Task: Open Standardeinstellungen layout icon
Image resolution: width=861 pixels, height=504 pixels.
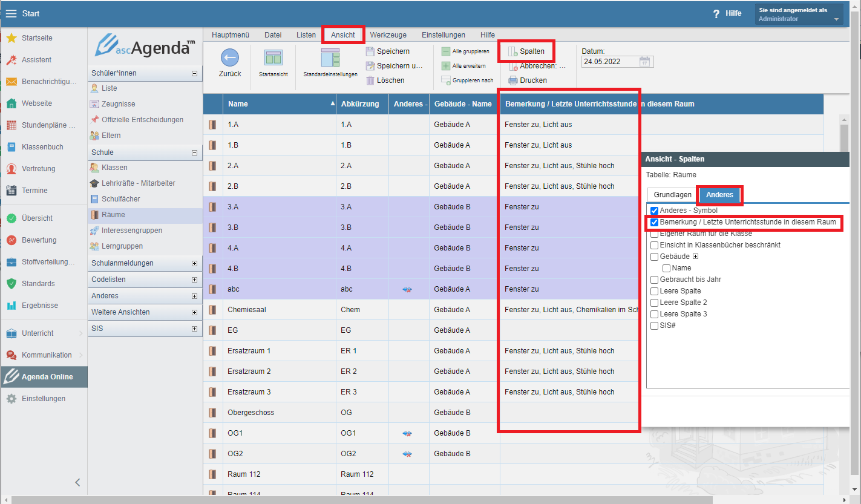Action: tap(330, 57)
